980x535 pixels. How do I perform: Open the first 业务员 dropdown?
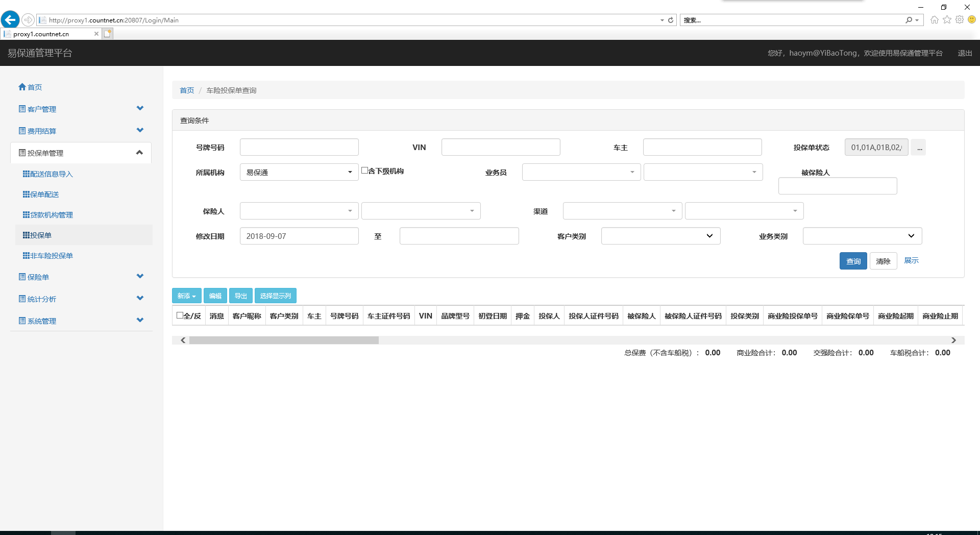(581, 172)
